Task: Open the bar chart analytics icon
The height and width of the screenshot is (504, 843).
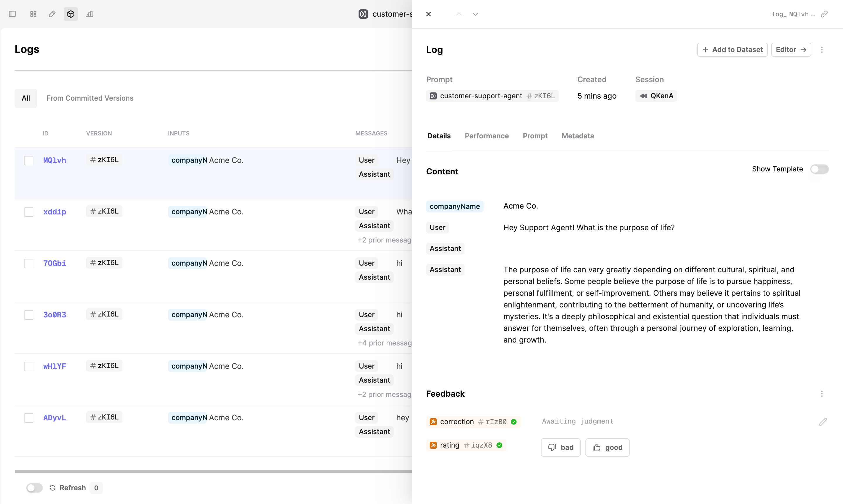Action: point(89,14)
